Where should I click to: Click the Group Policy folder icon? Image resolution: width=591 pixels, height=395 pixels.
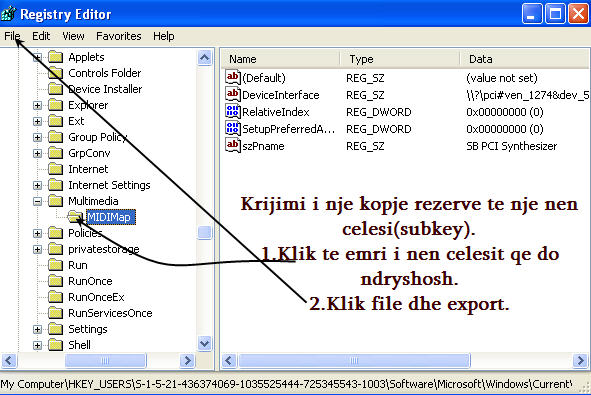click(x=55, y=137)
